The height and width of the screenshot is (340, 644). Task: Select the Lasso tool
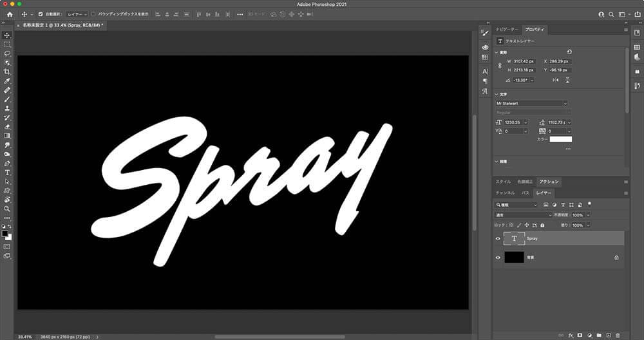[x=7, y=53]
